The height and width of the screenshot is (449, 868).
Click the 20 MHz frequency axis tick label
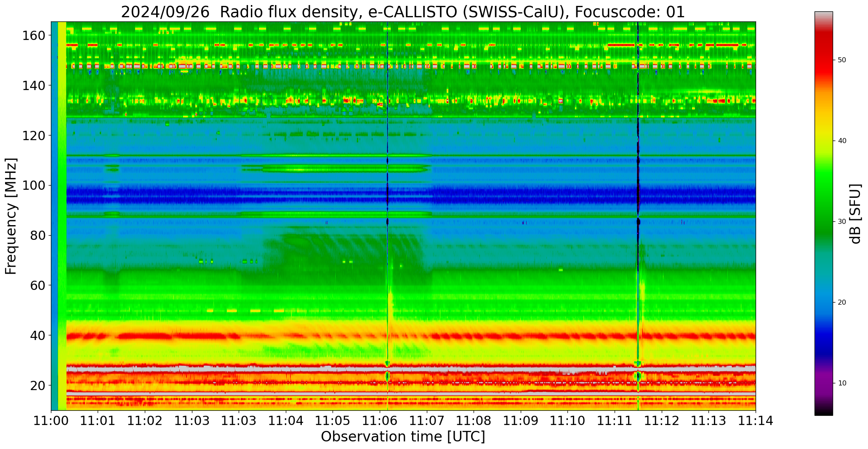click(38, 385)
